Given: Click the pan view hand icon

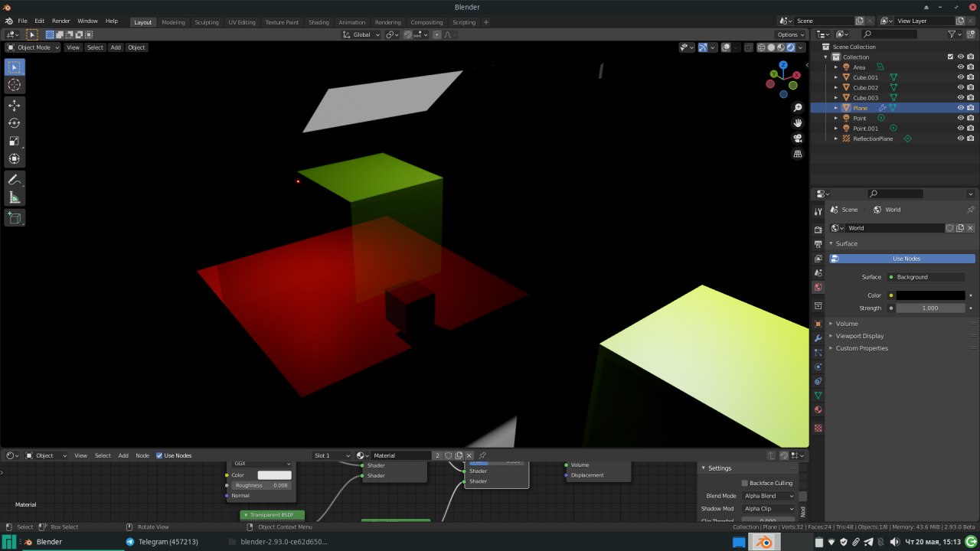Looking at the screenshot, I should (x=798, y=123).
